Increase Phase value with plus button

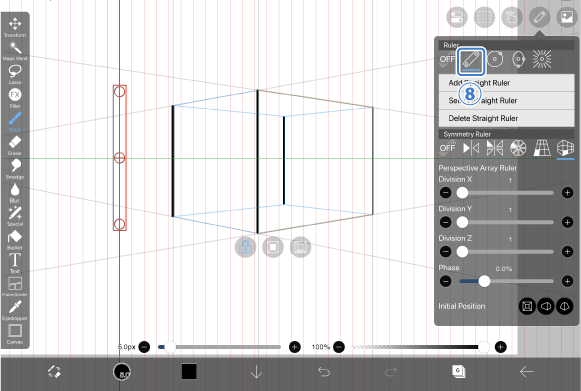coord(567,281)
